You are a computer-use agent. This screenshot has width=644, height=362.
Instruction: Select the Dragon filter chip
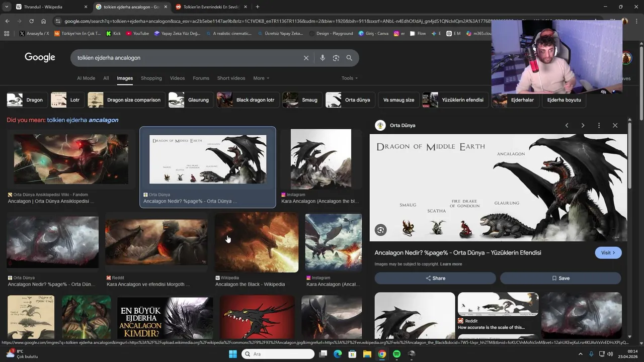27,100
